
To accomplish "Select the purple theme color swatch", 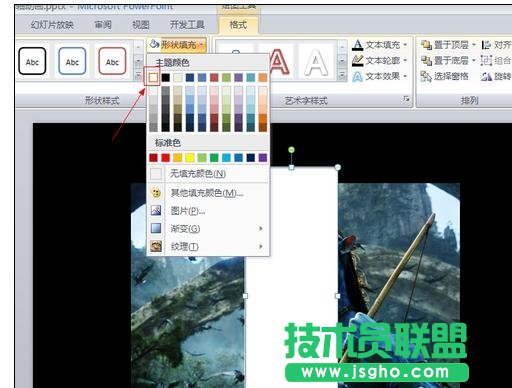I will pyautogui.click(x=238, y=78).
